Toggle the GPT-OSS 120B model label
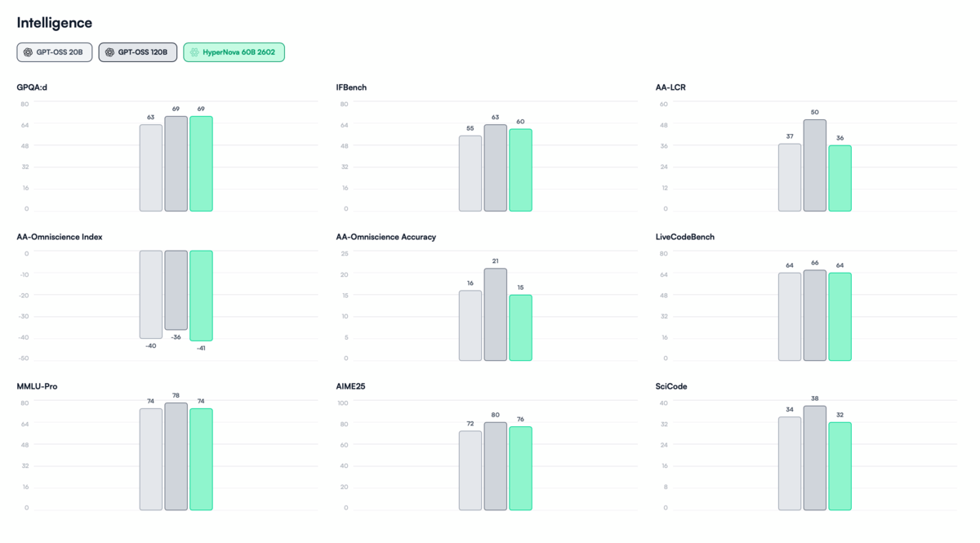The width and height of the screenshot is (980, 543). coord(142,52)
